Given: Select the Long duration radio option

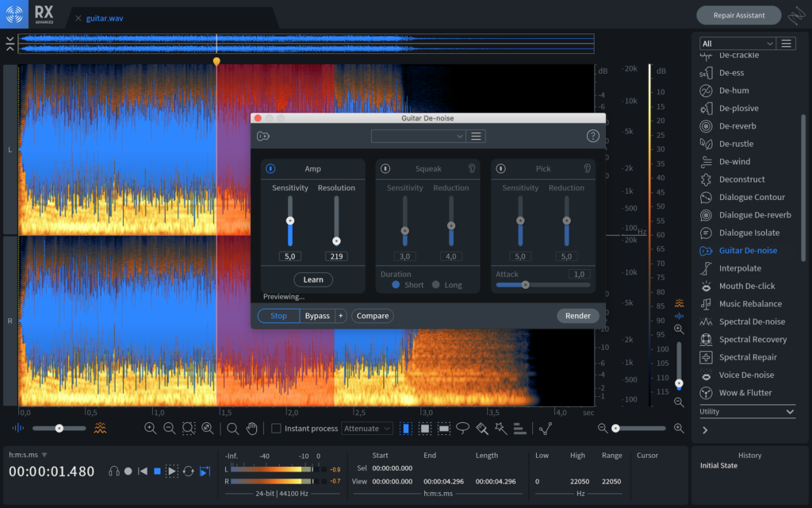Looking at the screenshot, I should 435,285.
